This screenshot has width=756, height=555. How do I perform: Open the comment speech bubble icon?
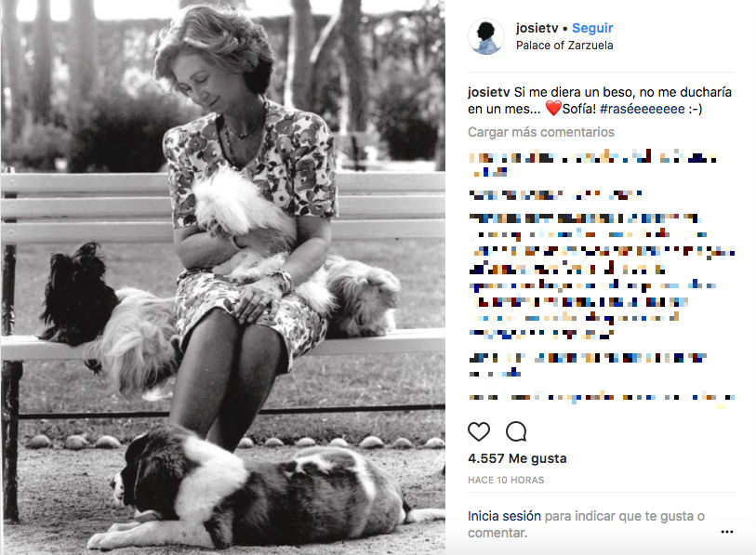tap(516, 431)
